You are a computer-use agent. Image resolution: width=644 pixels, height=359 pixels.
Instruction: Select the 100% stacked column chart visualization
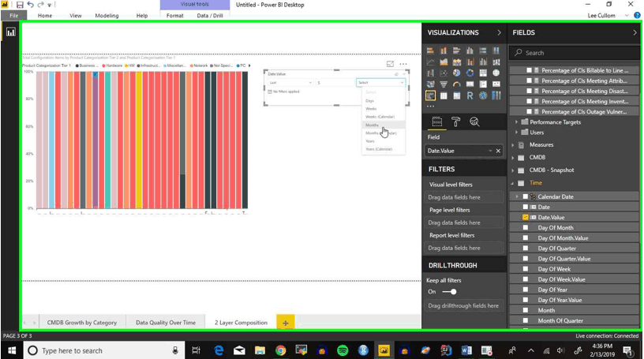(496, 51)
